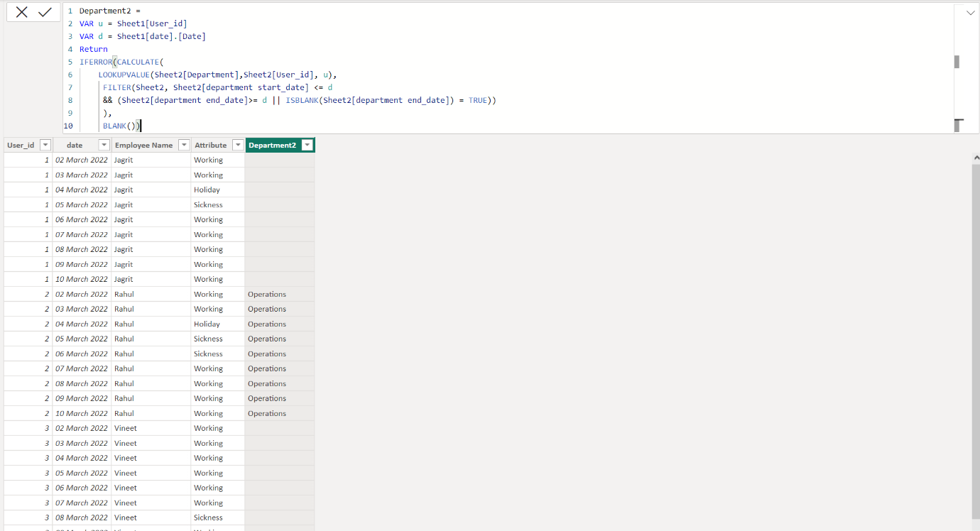The image size is (980, 531).
Task: Open Department2 column filter dropdown
Action: [x=307, y=145]
